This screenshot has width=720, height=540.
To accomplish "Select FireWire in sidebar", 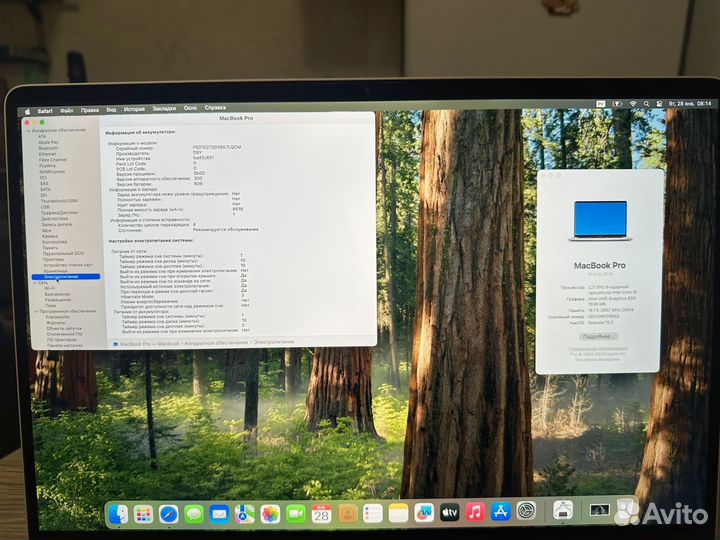I will 47,166.
